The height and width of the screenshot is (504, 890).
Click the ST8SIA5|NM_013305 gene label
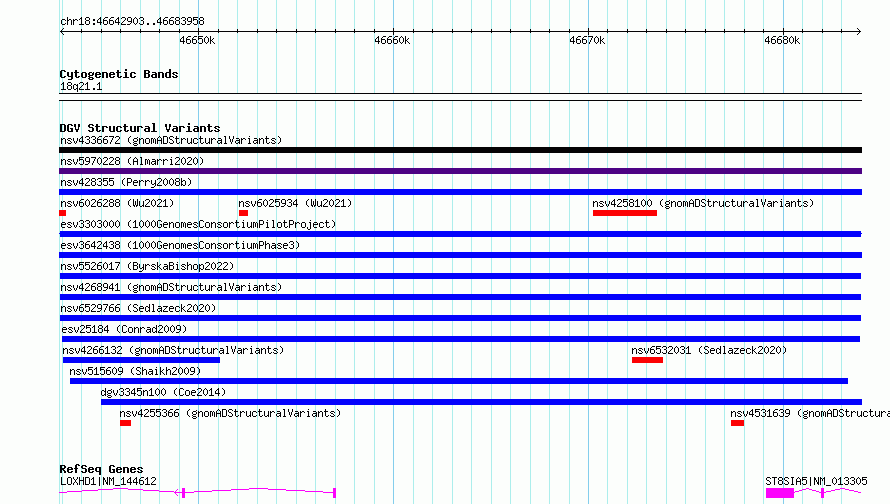[816, 481]
